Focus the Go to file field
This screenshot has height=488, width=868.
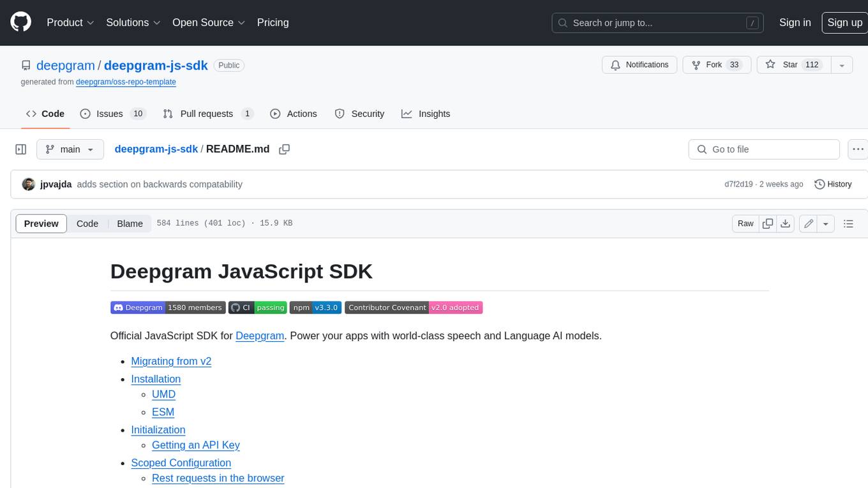[764, 149]
